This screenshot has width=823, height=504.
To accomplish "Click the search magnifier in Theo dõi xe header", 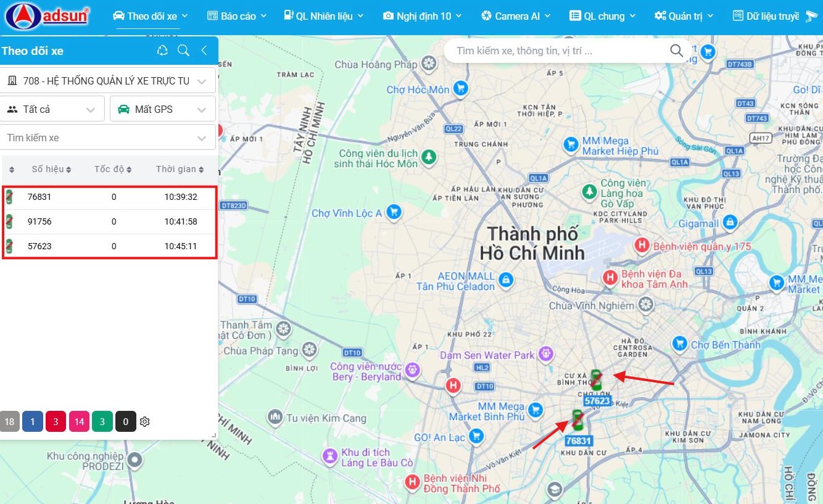I will 183,51.
